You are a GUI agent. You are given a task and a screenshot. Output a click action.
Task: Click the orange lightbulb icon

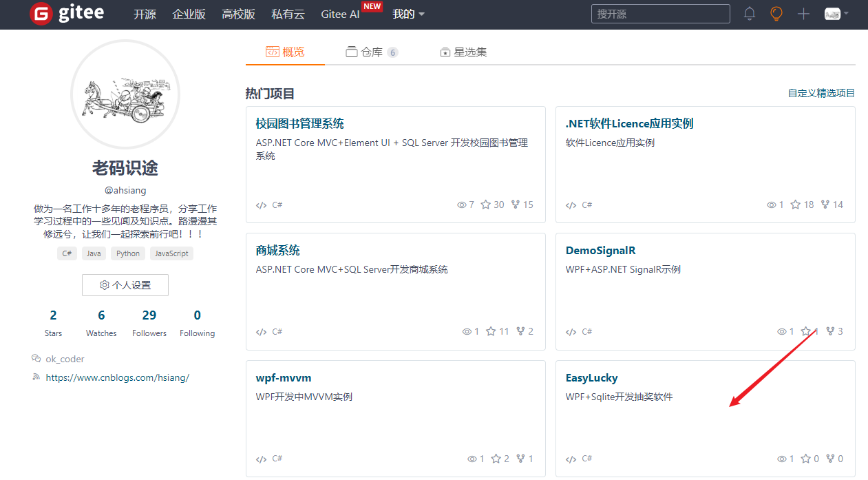coord(776,14)
